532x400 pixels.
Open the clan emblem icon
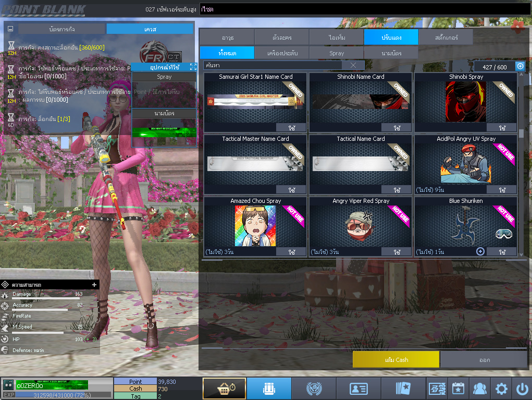point(313,389)
